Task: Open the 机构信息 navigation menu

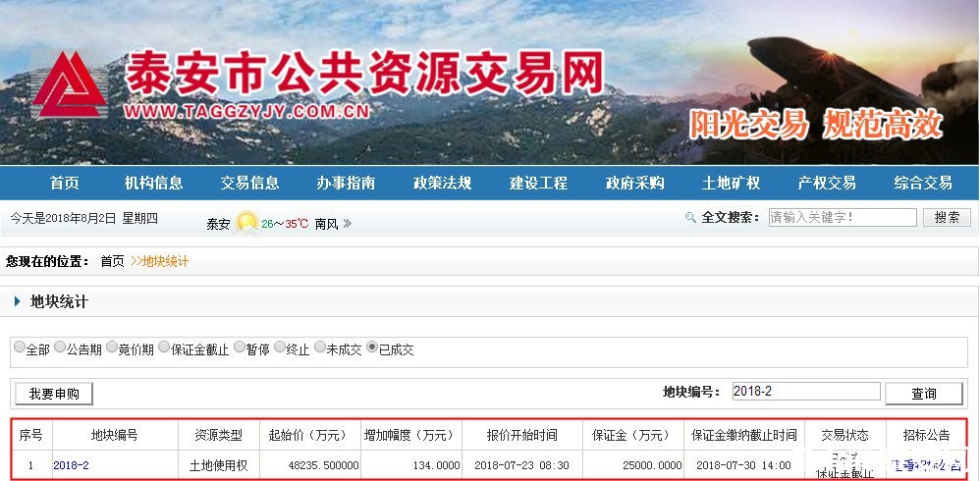Action: coord(154,183)
